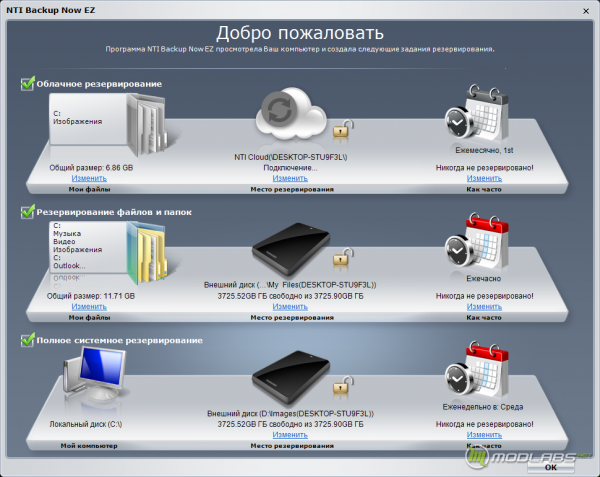The width and height of the screenshot is (600, 477).
Task: Click the external drive icon for D:\Images
Action: pyautogui.click(x=291, y=378)
